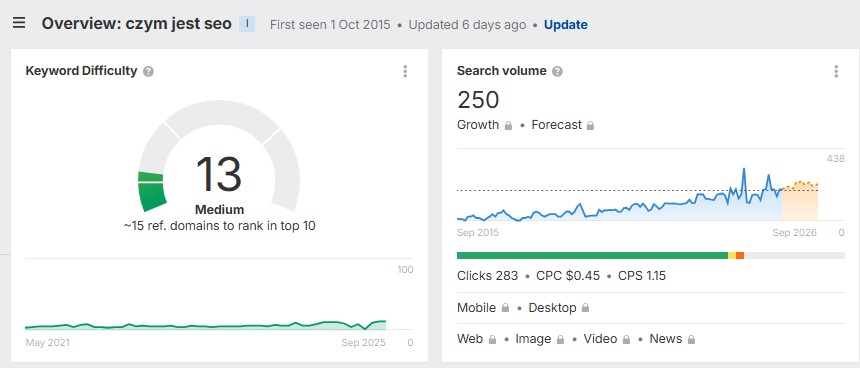Select the Web search type
The width and height of the screenshot is (860, 368).
pos(470,339)
